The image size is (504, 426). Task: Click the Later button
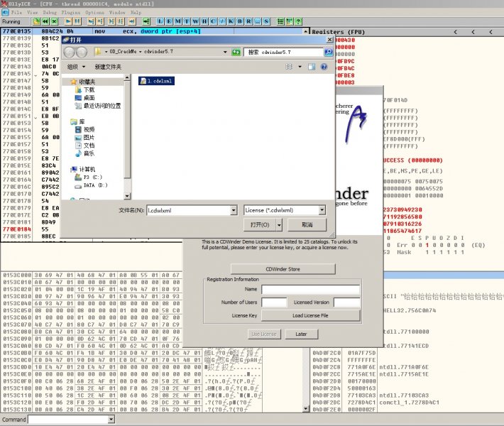pyautogui.click(x=301, y=334)
